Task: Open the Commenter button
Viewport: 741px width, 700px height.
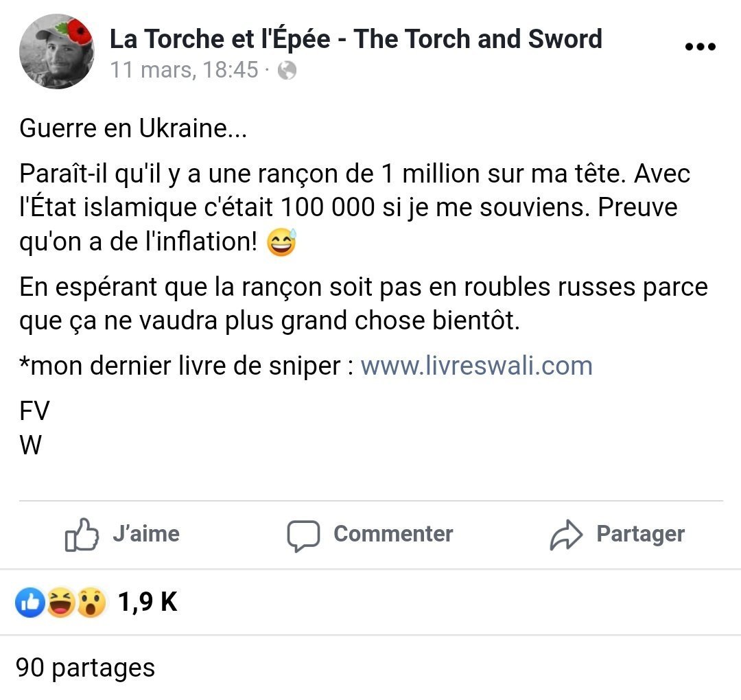Action: click(370, 535)
